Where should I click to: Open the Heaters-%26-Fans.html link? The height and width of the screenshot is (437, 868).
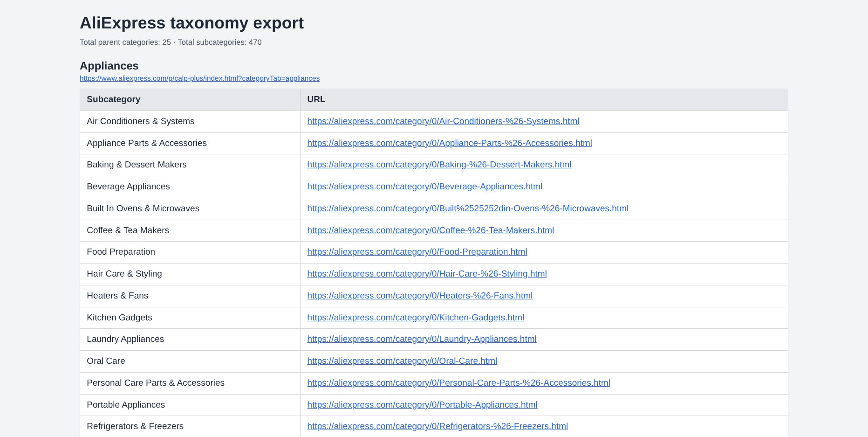point(420,296)
